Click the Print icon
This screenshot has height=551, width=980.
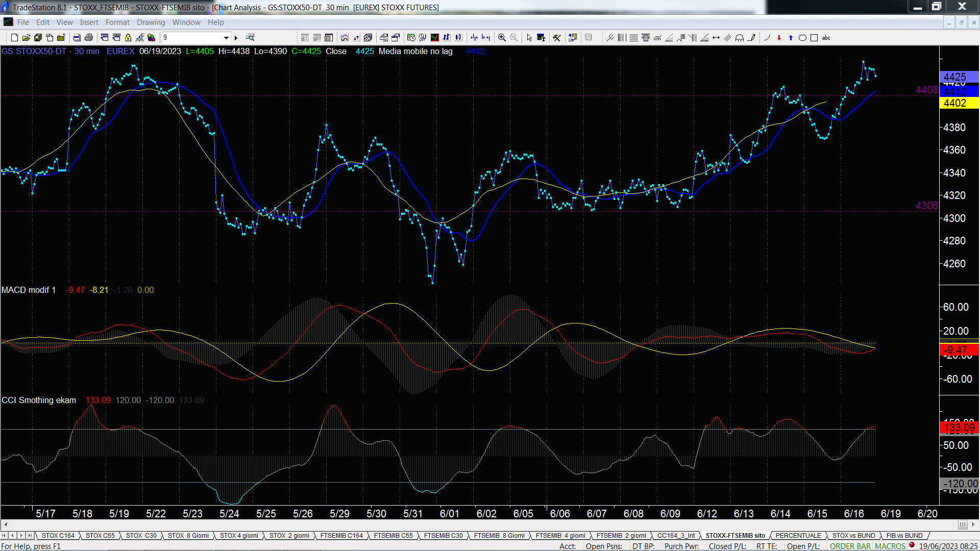pos(89,38)
